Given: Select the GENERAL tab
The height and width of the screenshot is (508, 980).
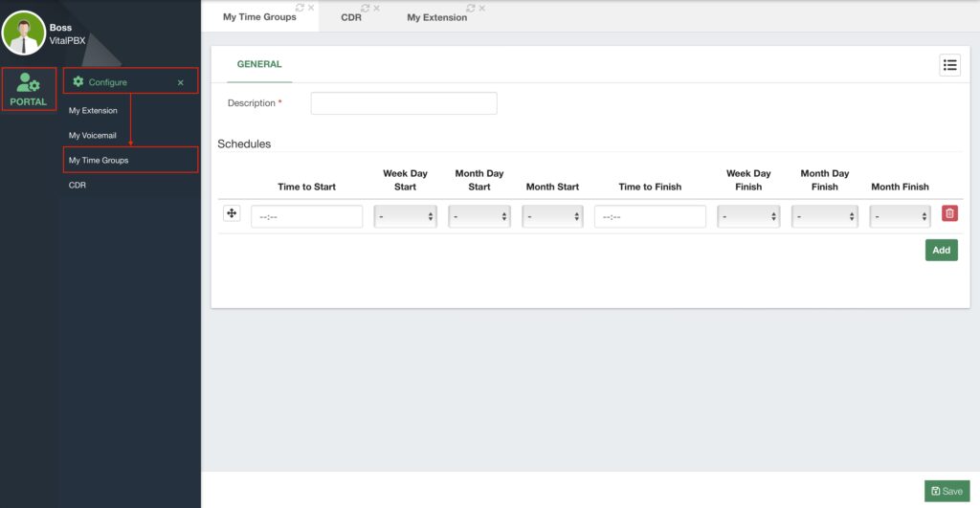Looking at the screenshot, I should pos(259,65).
